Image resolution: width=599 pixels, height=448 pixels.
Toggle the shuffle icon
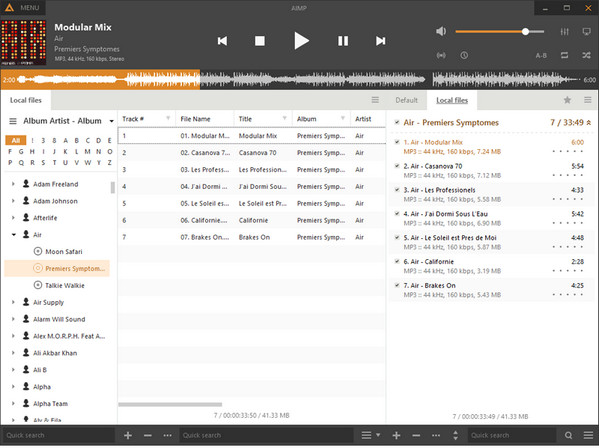(x=586, y=55)
